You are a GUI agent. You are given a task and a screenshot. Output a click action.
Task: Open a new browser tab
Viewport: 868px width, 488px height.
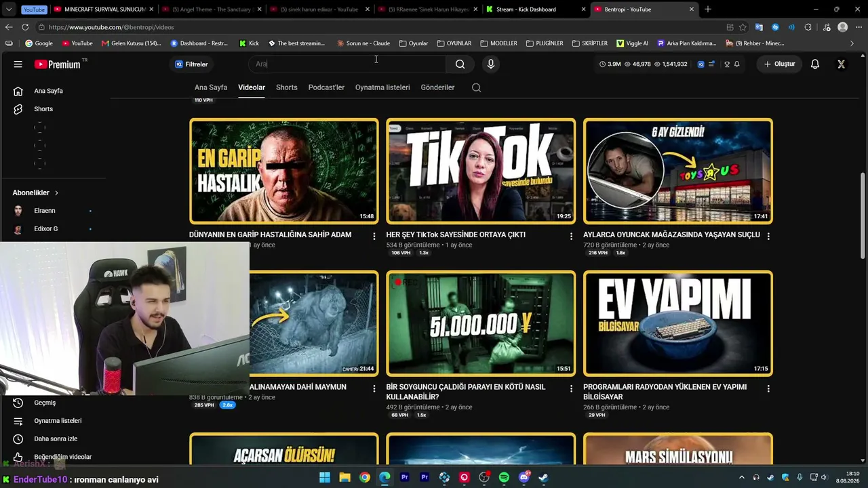(x=708, y=9)
